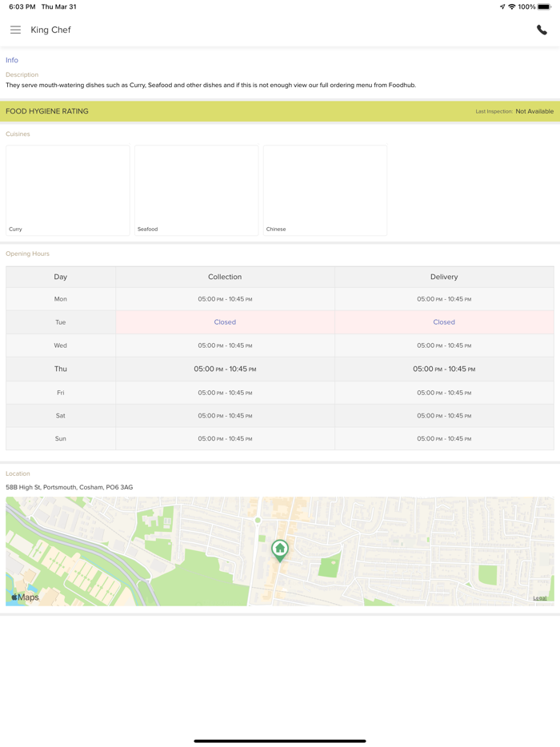This screenshot has height=747, width=560.
Task: Open the Legal link on map
Action: pos(540,598)
